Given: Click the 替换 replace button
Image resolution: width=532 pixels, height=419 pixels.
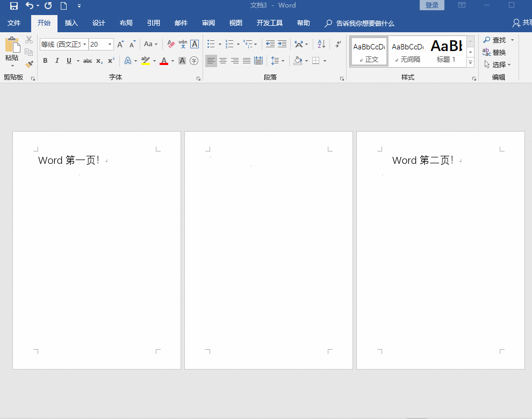Looking at the screenshot, I should click(494, 52).
